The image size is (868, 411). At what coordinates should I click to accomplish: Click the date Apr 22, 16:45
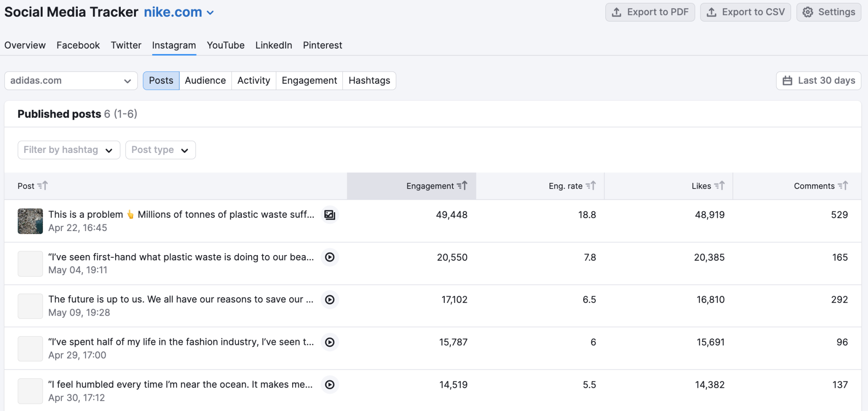[x=78, y=228]
